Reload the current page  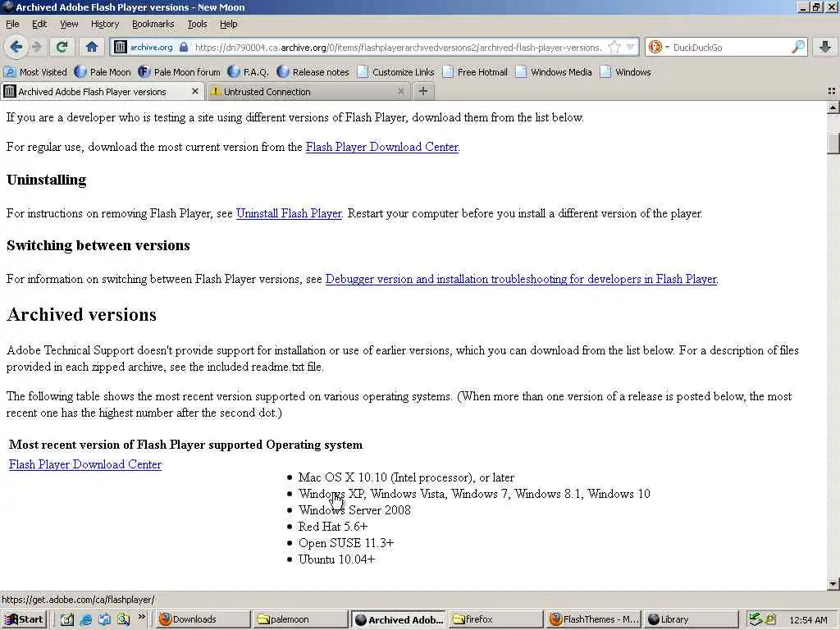[62, 47]
